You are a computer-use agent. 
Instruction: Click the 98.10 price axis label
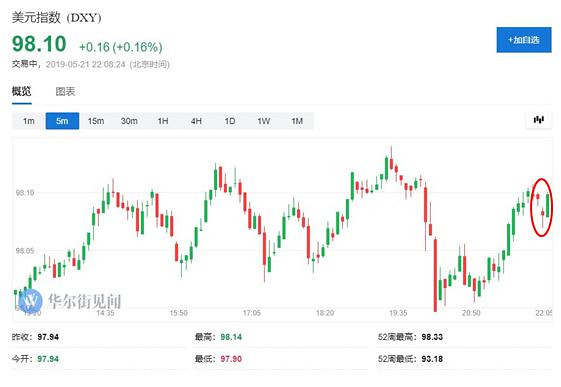25,193
